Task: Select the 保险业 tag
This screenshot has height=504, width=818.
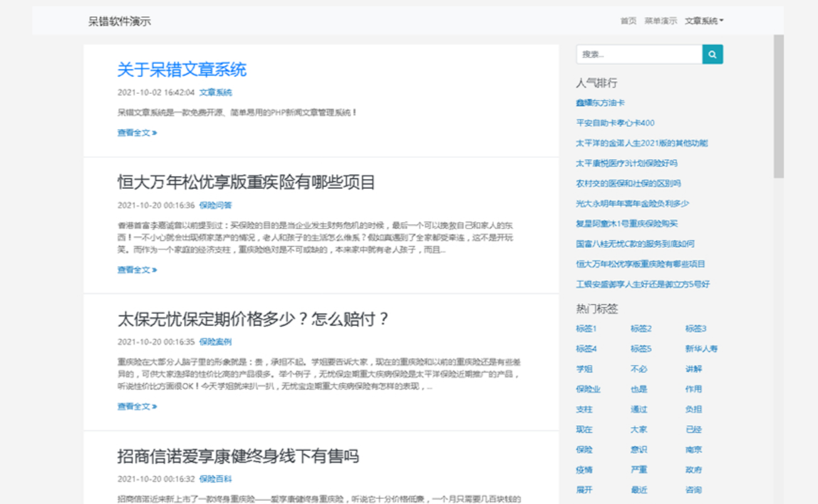Action: (x=588, y=389)
